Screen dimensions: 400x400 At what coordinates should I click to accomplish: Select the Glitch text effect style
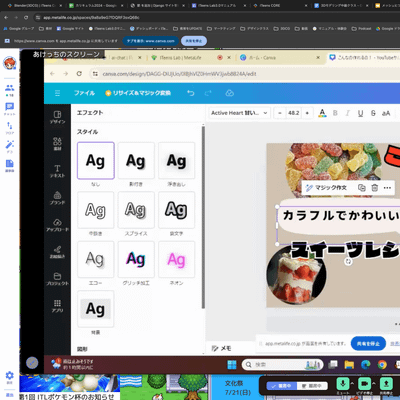pos(136,259)
